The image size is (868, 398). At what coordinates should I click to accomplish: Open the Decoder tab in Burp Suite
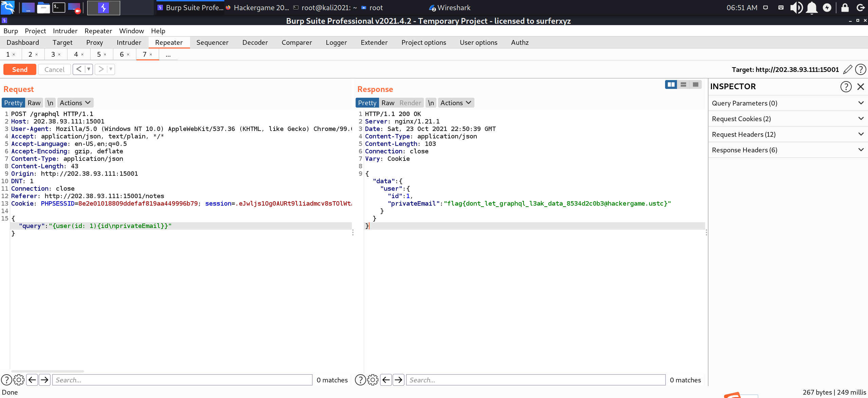[254, 42]
